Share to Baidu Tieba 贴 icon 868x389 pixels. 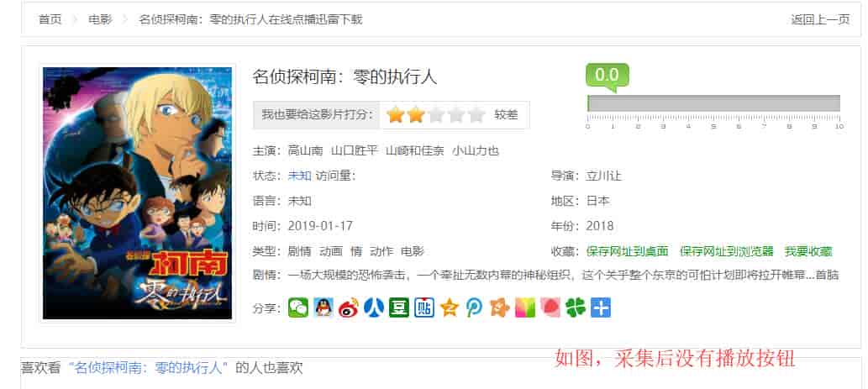tap(424, 308)
